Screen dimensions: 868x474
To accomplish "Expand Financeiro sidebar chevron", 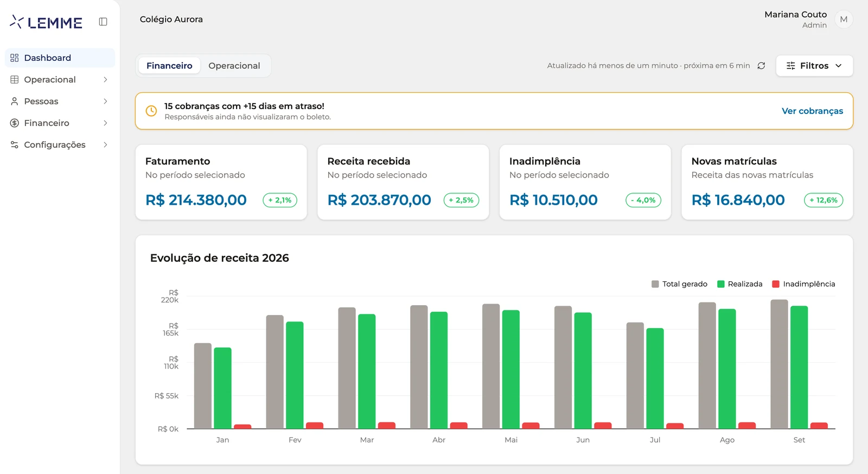I will click(105, 123).
